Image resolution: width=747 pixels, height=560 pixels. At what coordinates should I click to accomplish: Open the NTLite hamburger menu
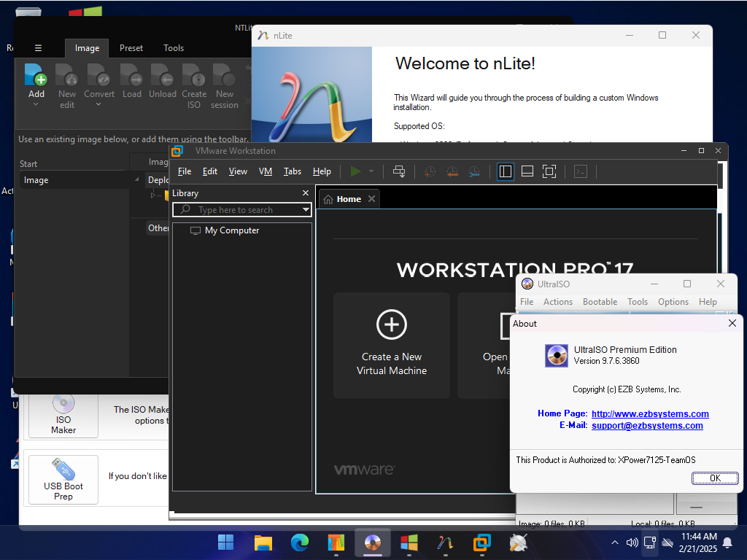pos(38,48)
